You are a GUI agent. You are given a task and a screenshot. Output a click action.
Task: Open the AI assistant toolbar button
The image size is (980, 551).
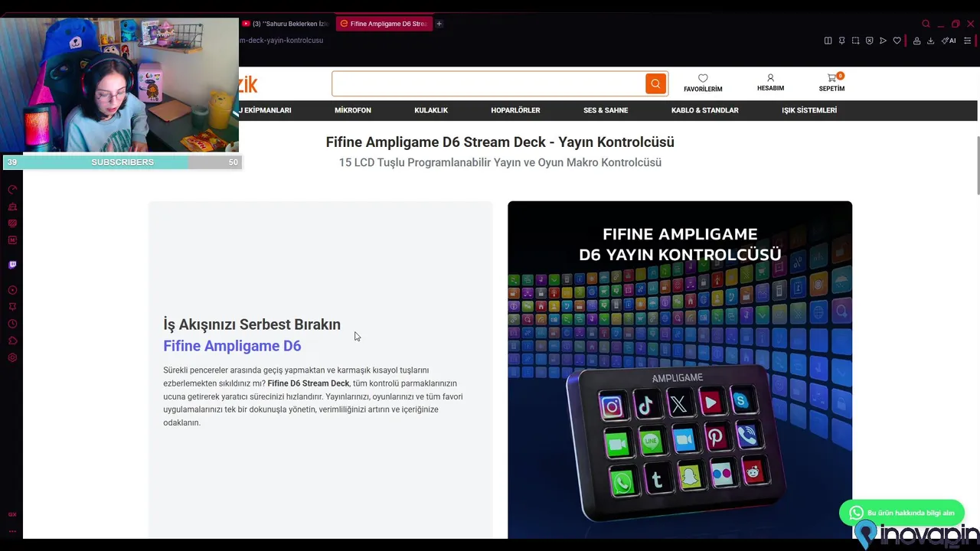click(x=949, y=41)
